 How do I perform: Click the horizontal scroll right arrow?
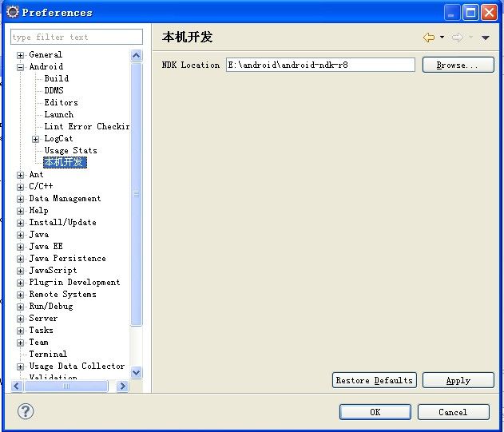[122, 386]
